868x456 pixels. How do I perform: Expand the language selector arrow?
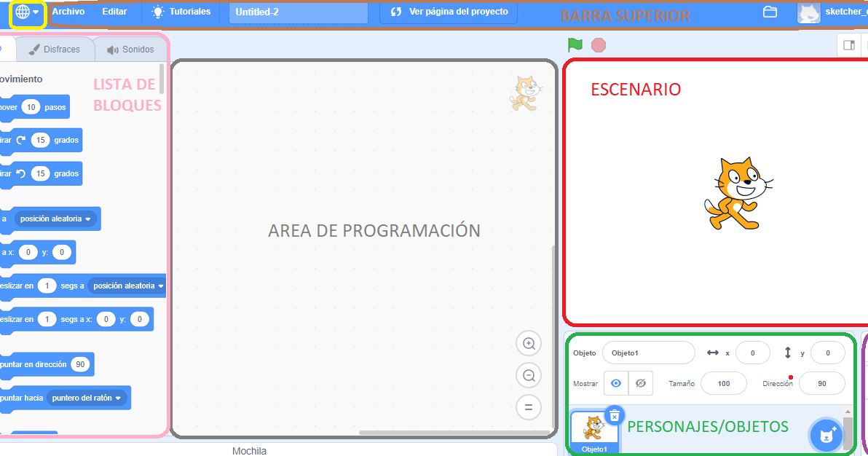(x=37, y=11)
